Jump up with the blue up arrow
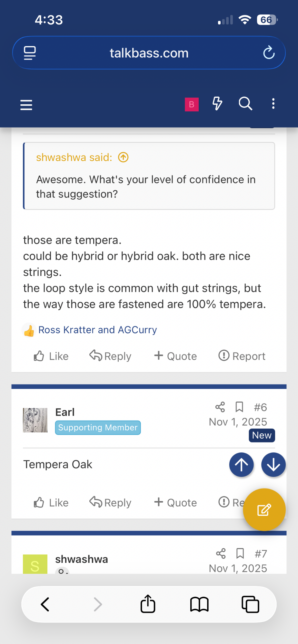This screenshot has width=298, height=644. 242,465
